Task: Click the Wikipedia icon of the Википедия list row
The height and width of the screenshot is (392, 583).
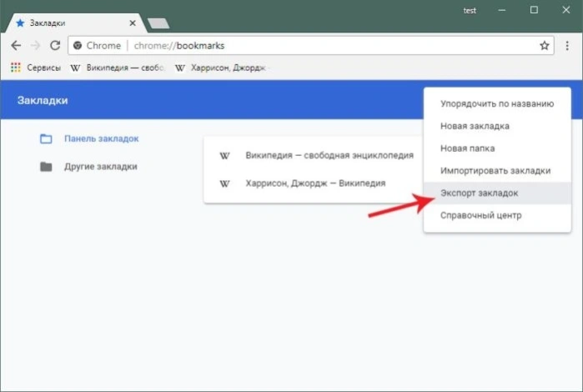Action: (224, 156)
